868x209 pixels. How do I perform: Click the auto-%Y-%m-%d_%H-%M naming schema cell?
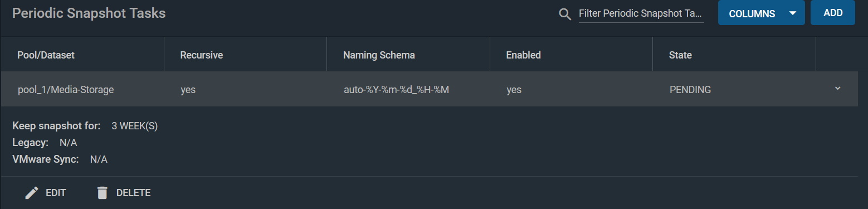click(x=397, y=89)
